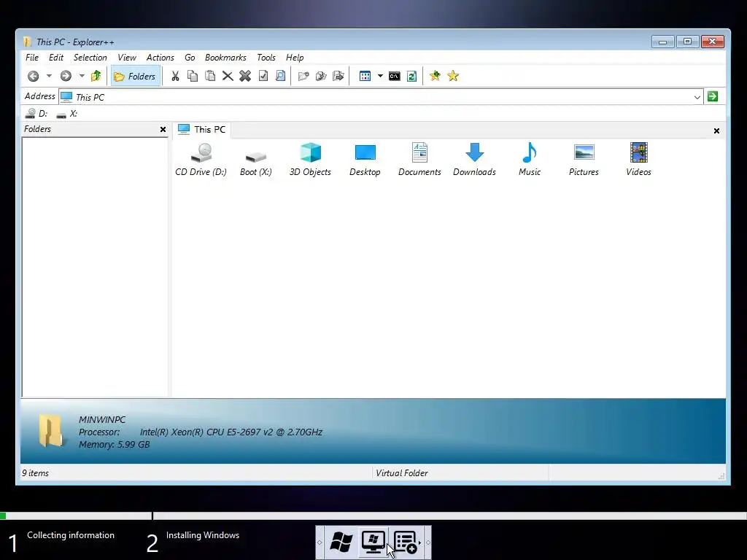Add a bookmark with the star-plus icon
The width and height of the screenshot is (747, 560).
435,76
